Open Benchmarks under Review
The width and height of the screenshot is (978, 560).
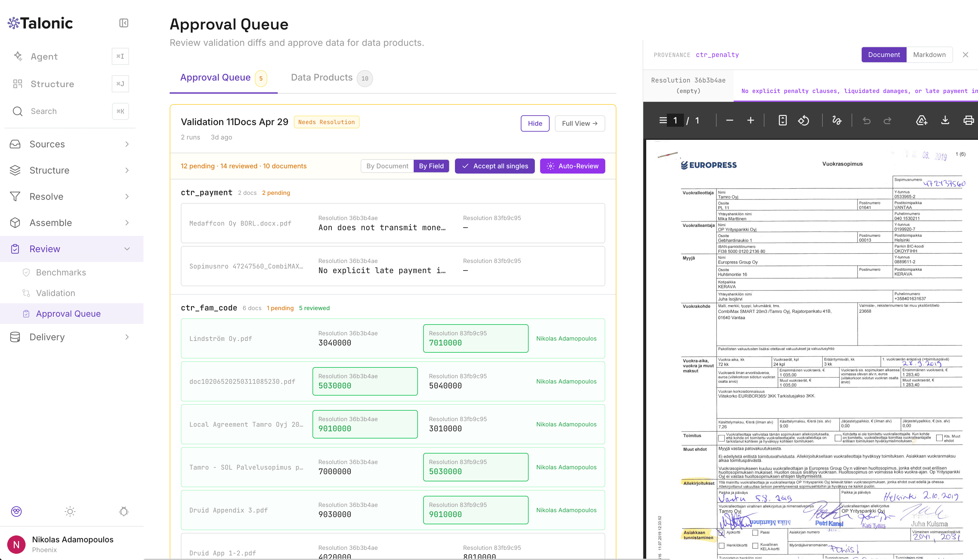pyautogui.click(x=61, y=272)
